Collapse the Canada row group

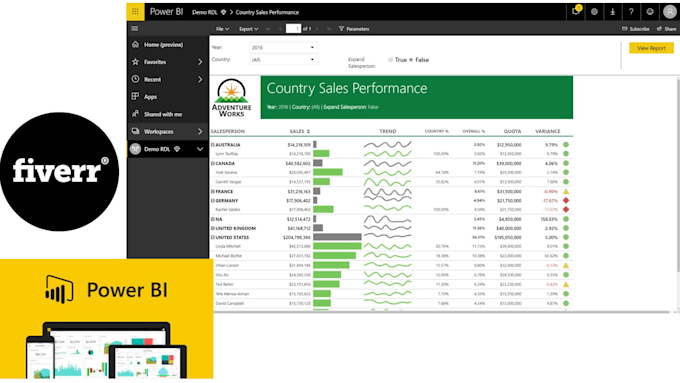coord(212,164)
